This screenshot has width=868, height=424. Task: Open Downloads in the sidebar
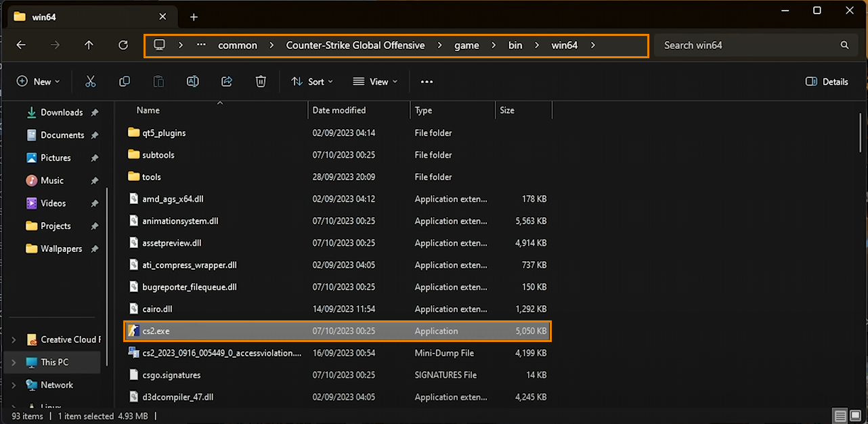click(x=62, y=112)
